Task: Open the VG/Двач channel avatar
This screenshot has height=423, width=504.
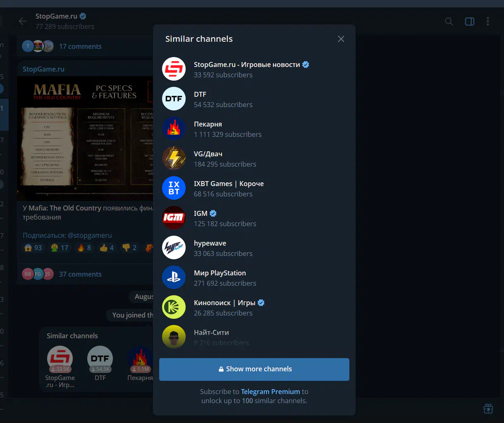Action: pos(174,158)
